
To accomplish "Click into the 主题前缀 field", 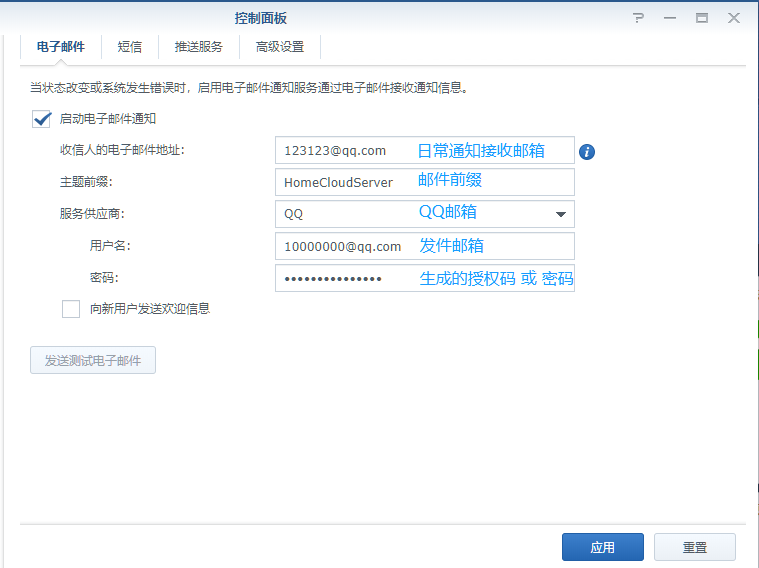I will tap(345, 182).
